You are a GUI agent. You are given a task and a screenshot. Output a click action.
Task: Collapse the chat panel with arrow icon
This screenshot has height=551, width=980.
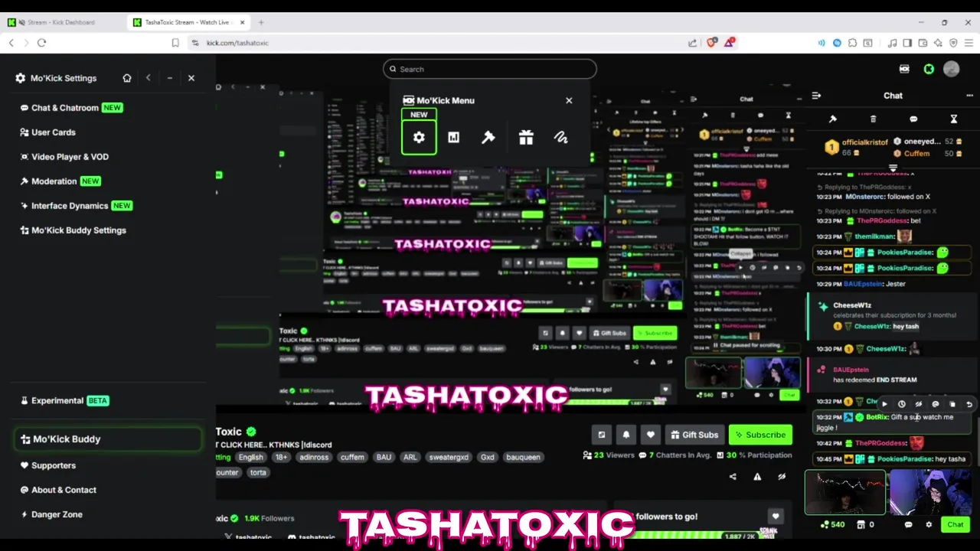[x=816, y=96]
